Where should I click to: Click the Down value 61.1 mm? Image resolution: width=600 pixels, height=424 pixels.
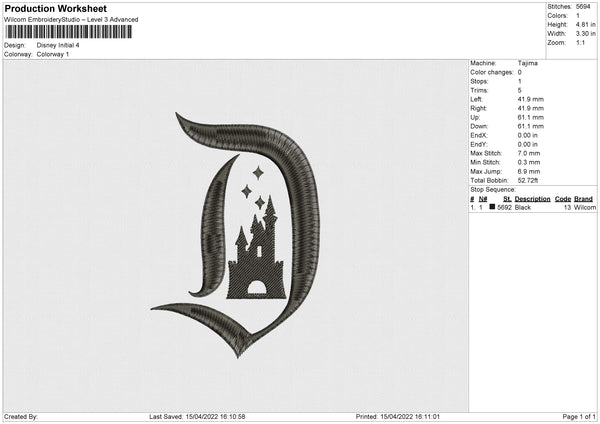point(531,126)
